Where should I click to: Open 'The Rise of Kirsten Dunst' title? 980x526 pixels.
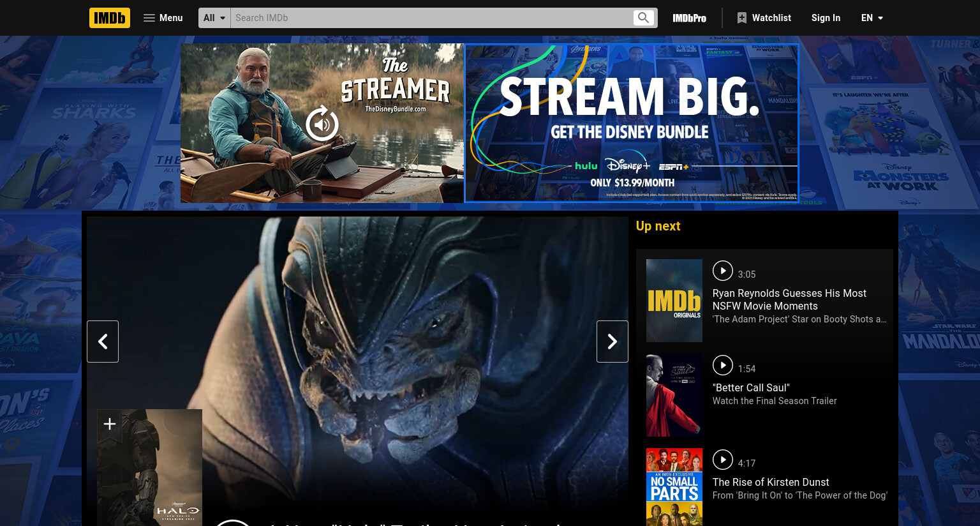point(771,482)
